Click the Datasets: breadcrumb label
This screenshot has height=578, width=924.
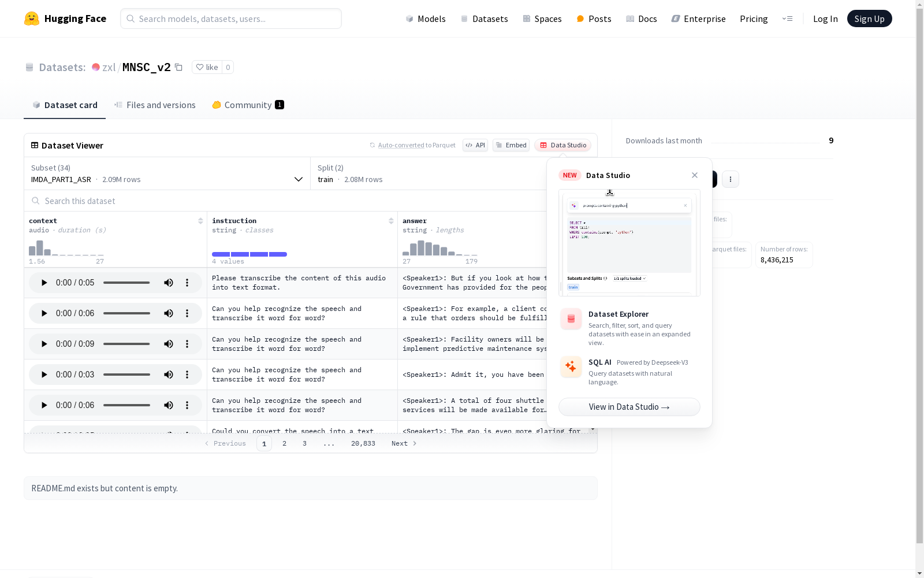(62, 67)
